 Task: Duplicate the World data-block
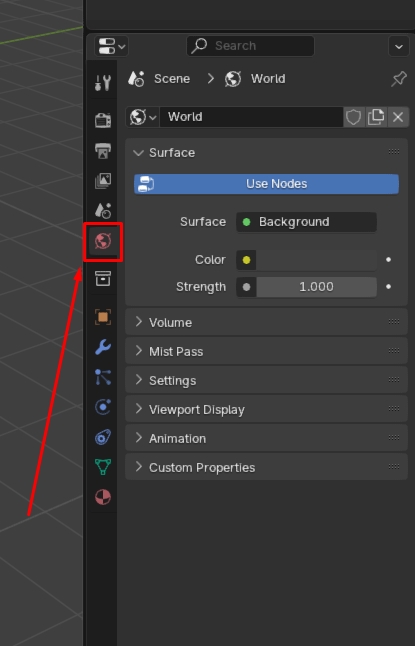tap(376, 117)
